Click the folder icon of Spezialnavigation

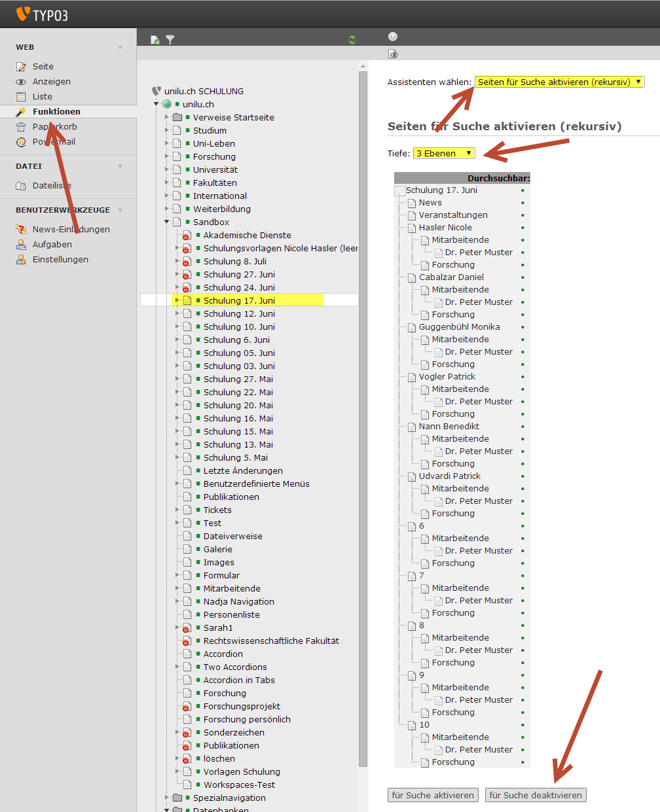tap(177, 798)
